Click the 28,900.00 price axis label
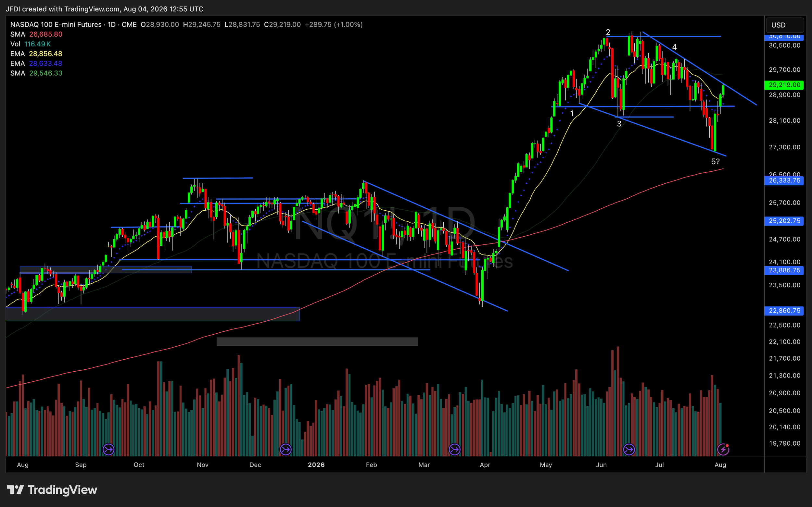This screenshot has width=812, height=507. pyautogui.click(x=784, y=95)
